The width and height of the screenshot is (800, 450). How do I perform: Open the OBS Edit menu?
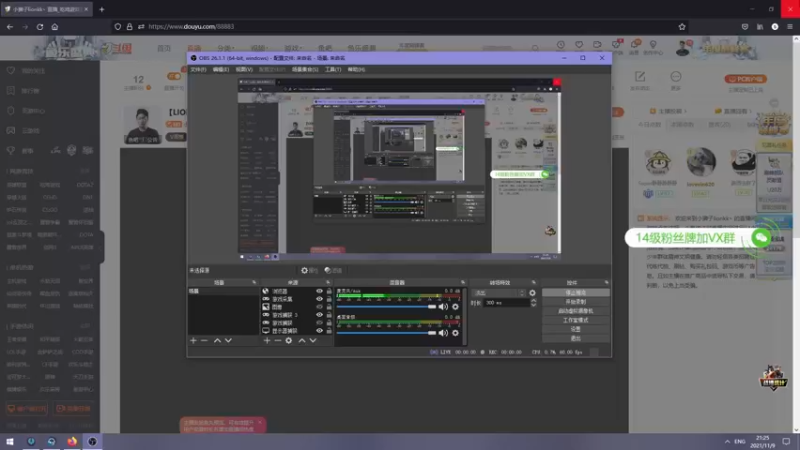[221, 69]
